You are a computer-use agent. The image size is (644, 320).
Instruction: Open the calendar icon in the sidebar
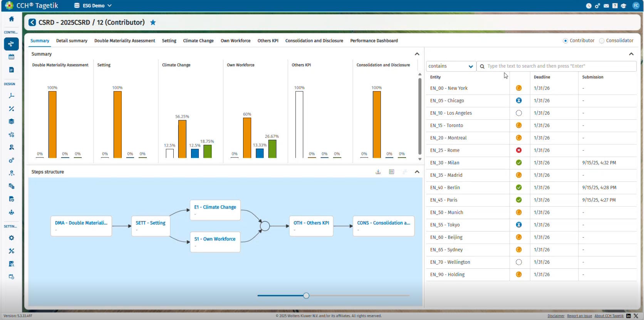coord(12,57)
